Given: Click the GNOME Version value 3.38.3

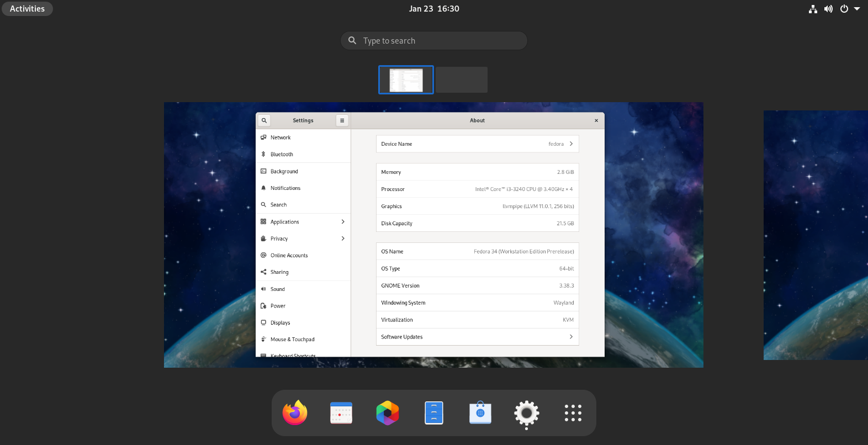Looking at the screenshot, I should click(567, 286).
